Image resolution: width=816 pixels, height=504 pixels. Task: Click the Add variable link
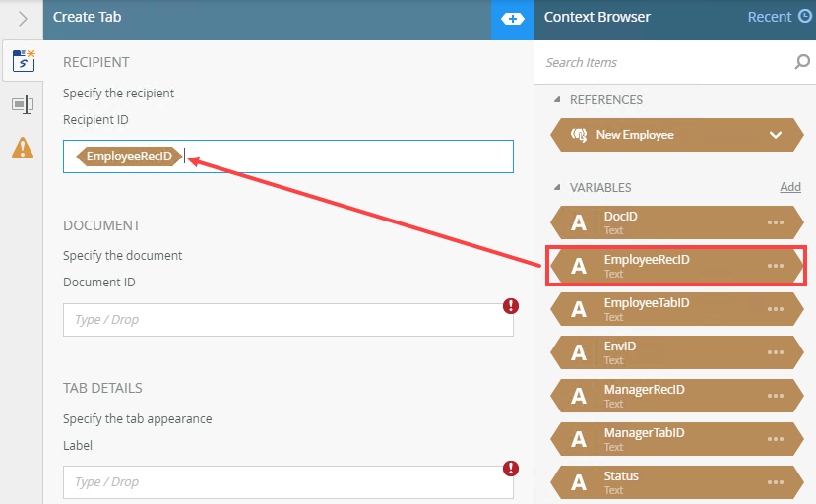pos(790,187)
